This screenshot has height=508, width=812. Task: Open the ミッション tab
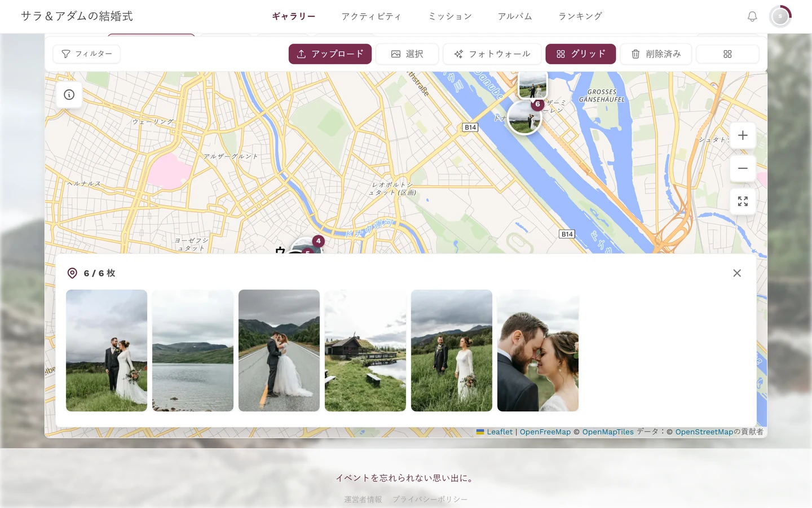pyautogui.click(x=450, y=16)
